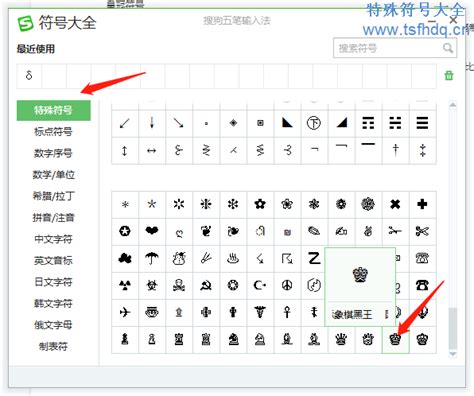Open the 希腊/拉丁 category
The height and width of the screenshot is (396, 474).
(53, 196)
